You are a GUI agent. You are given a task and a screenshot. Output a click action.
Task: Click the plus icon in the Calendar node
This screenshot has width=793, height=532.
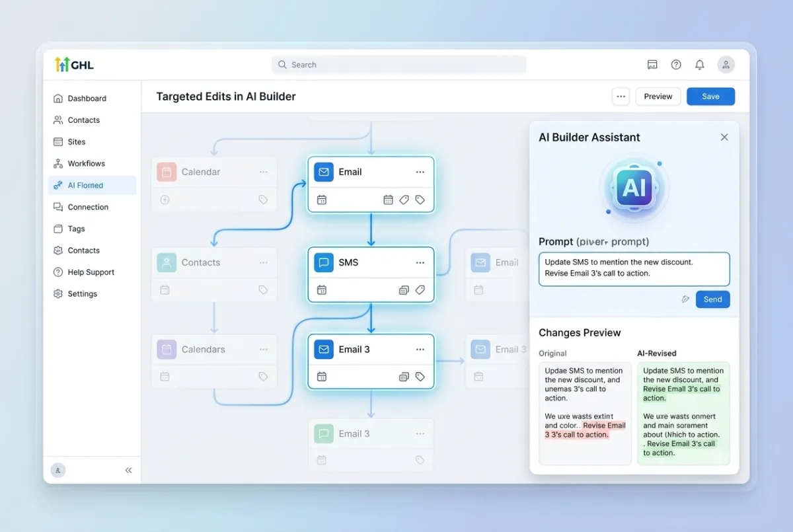click(x=165, y=200)
